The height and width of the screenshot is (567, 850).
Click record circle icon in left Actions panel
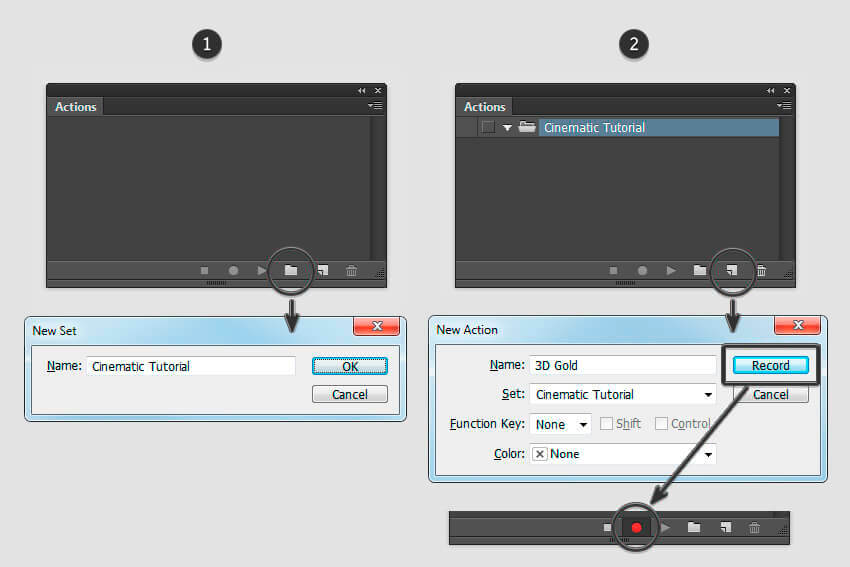pyautogui.click(x=233, y=270)
